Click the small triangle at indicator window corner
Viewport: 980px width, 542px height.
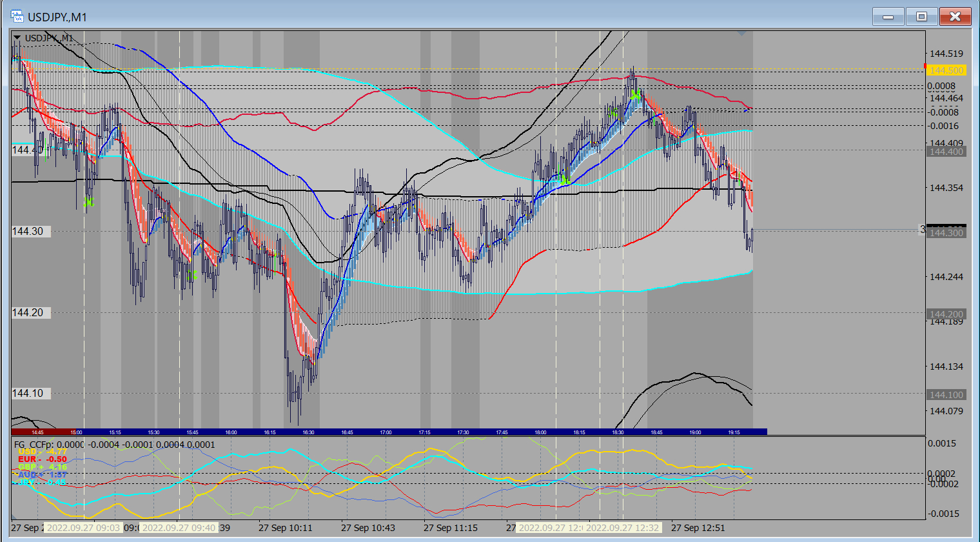741,33
